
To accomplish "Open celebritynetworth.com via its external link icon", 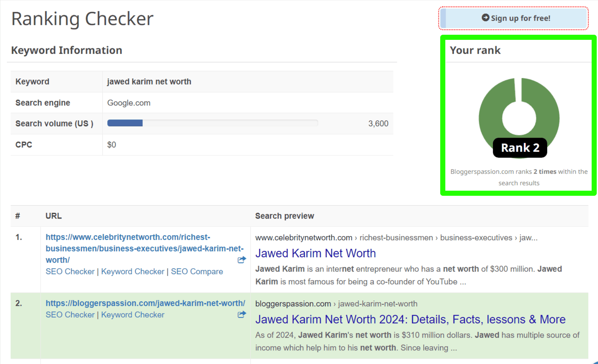I will tap(242, 259).
